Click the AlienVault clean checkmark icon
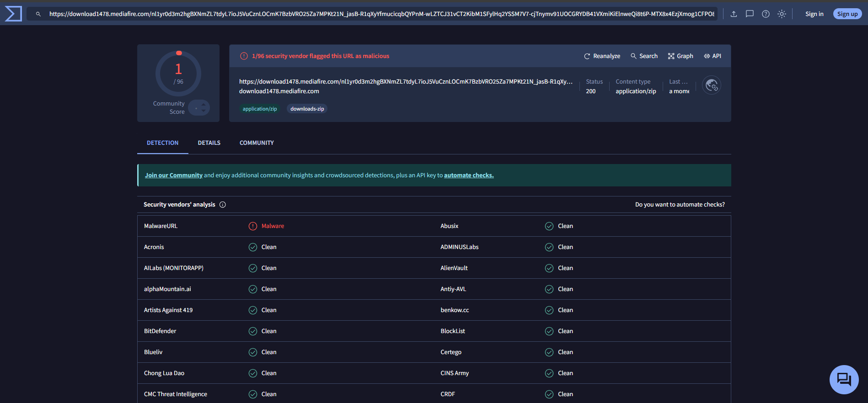 549,268
